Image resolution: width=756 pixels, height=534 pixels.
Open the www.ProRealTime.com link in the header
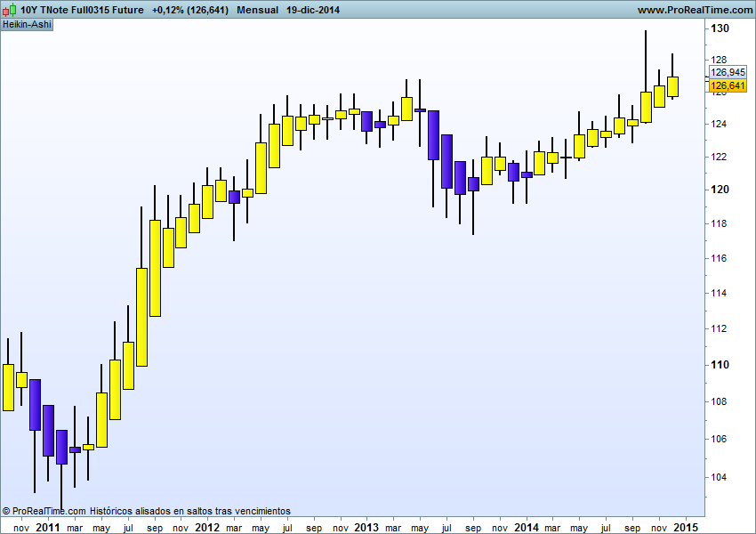point(696,10)
